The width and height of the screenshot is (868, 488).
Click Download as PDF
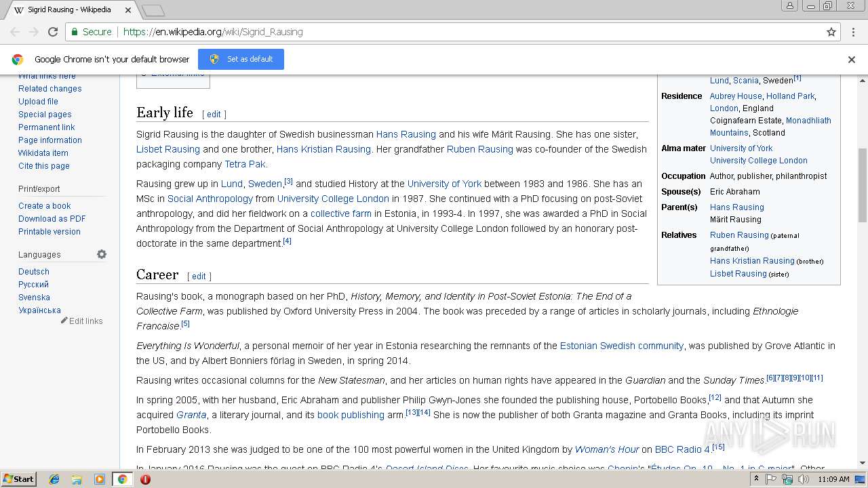(x=52, y=219)
